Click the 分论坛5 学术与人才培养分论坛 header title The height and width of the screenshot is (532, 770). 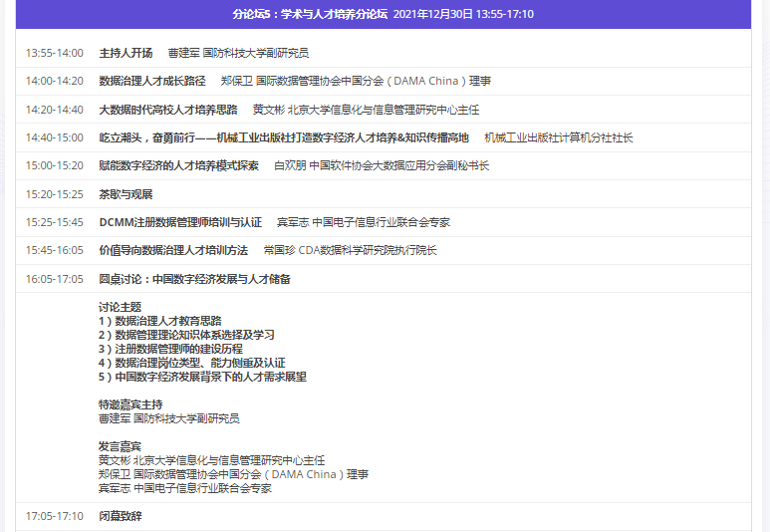click(310, 14)
